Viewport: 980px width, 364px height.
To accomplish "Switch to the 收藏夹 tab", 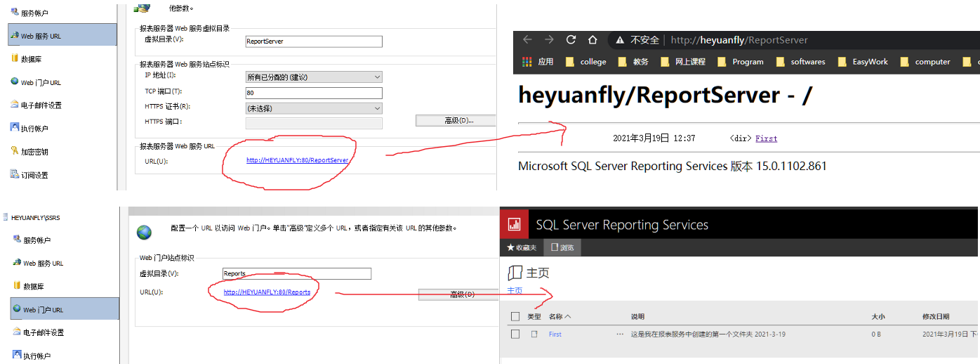I will pyautogui.click(x=521, y=247).
